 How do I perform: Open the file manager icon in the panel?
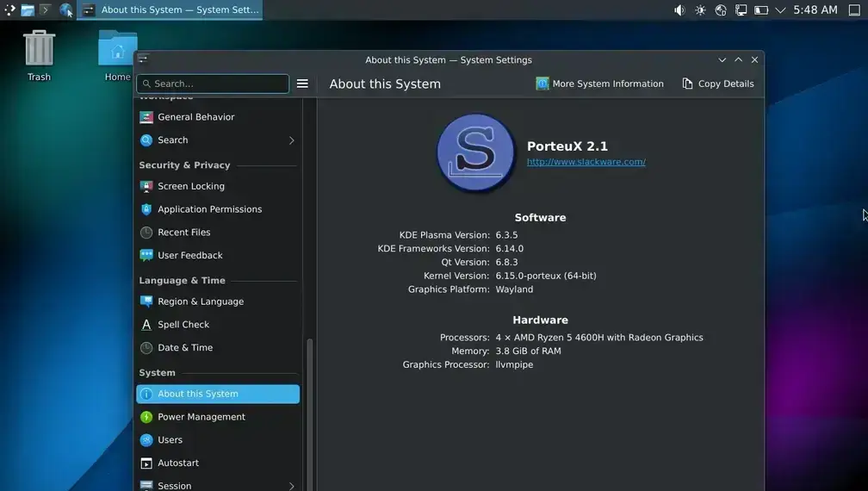(28, 10)
